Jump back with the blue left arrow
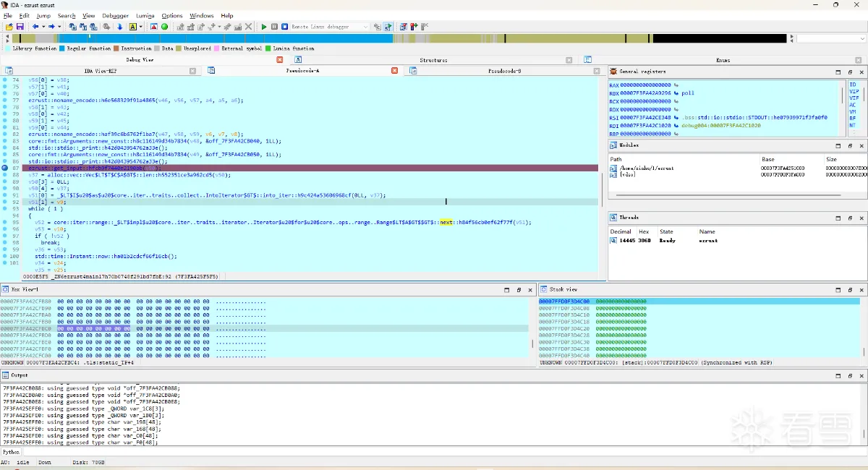The image size is (868, 470). (x=35, y=27)
